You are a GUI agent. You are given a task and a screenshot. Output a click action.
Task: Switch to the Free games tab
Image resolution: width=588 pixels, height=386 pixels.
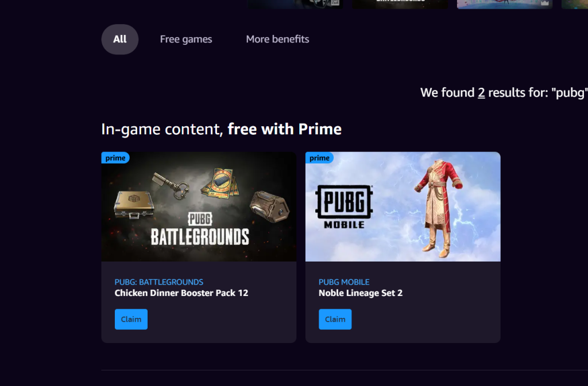point(186,40)
